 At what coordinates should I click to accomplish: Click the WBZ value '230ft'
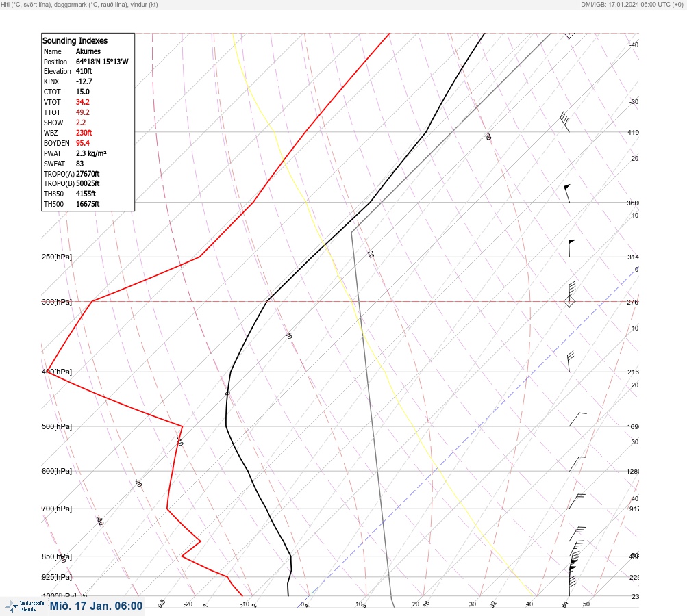coord(84,133)
